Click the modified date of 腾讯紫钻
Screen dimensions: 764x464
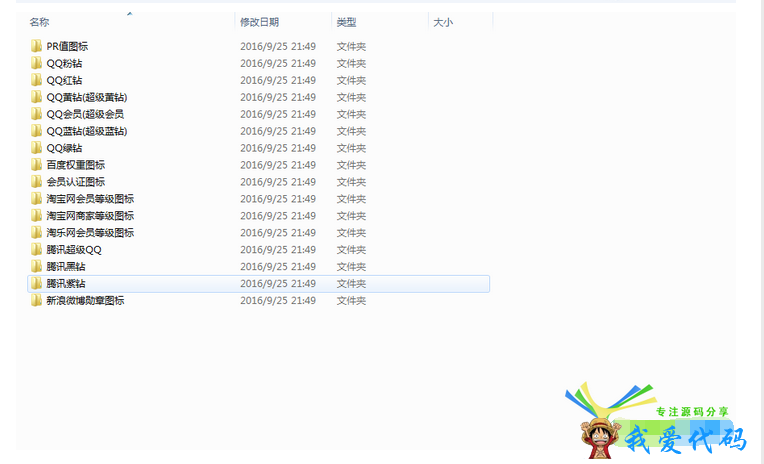[278, 284]
